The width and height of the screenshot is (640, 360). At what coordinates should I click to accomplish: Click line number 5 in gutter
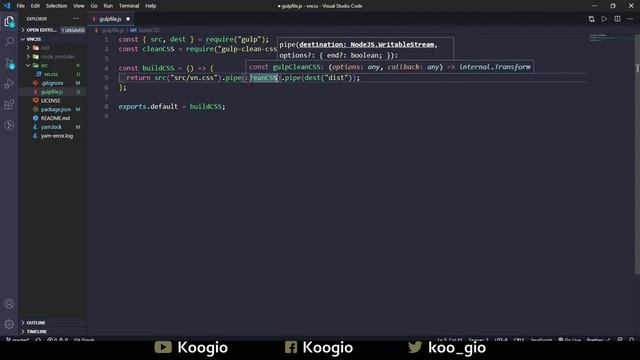[x=106, y=78]
